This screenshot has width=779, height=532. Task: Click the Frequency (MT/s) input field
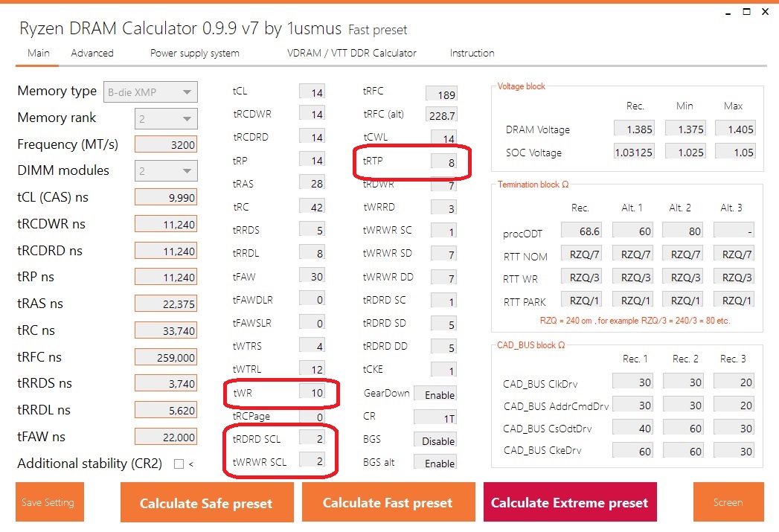click(x=166, y=145)
